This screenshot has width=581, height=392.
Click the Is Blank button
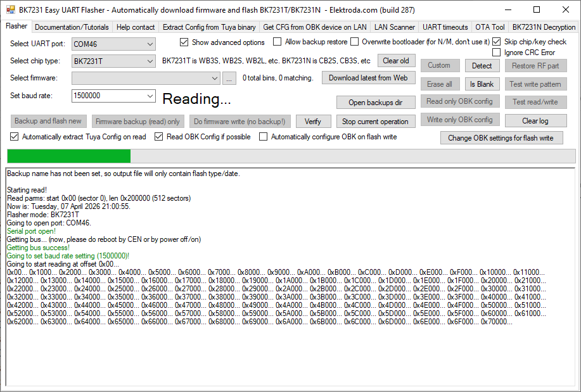pyautogui.click(x=482, y=84)
